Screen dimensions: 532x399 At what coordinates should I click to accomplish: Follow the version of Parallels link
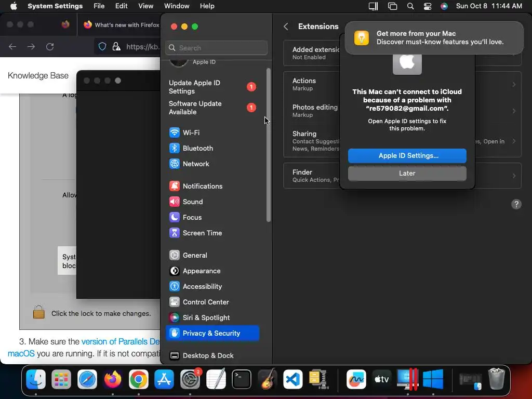click(x=121, y=341)
